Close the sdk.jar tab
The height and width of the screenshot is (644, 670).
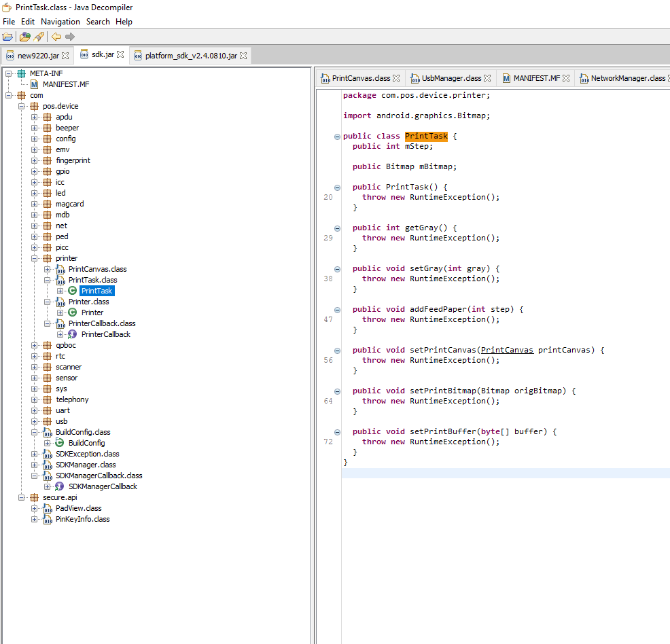pos(120,55)
